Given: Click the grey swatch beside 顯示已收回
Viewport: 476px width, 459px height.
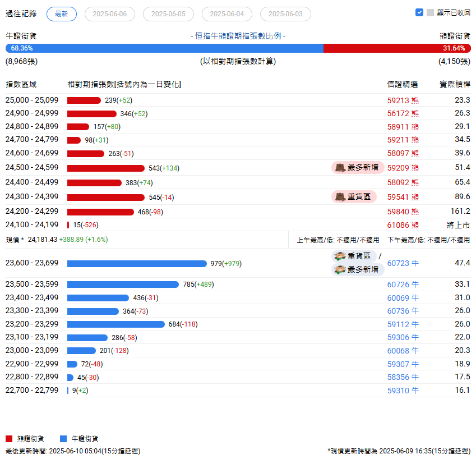Looking at the screenshot, I should pos(430,12).
